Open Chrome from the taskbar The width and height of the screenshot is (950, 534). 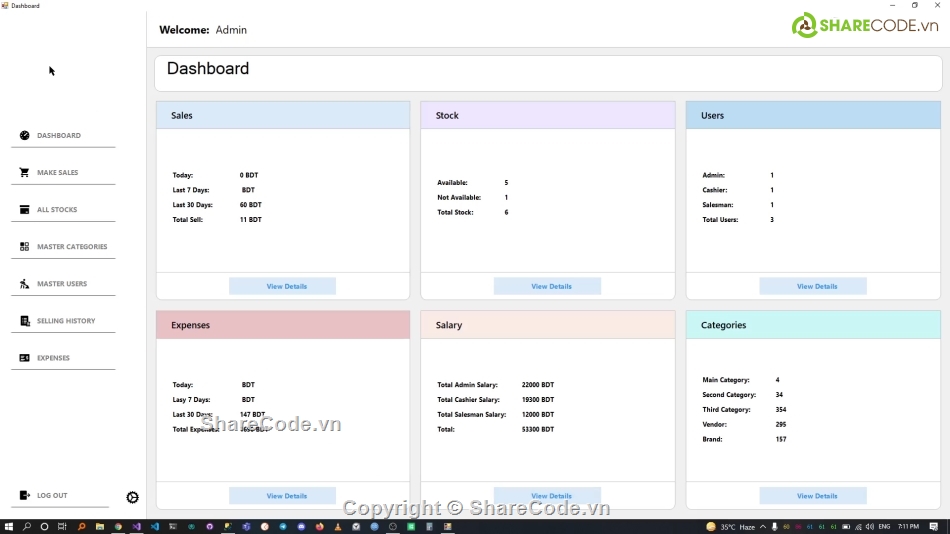[118, 527]
